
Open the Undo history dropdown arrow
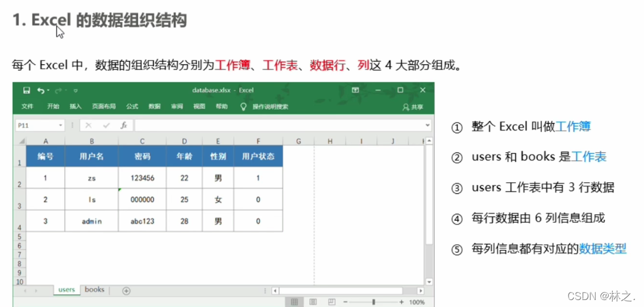pyautogui.click(x=48, y=91)
